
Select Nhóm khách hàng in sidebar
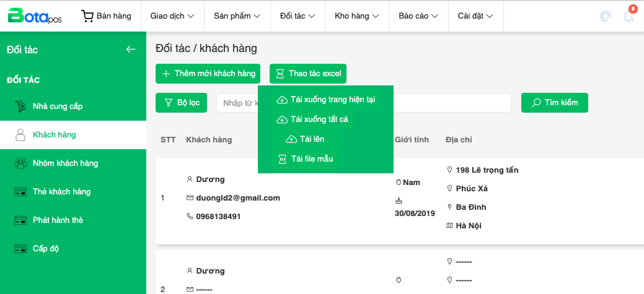click(65, 163)
